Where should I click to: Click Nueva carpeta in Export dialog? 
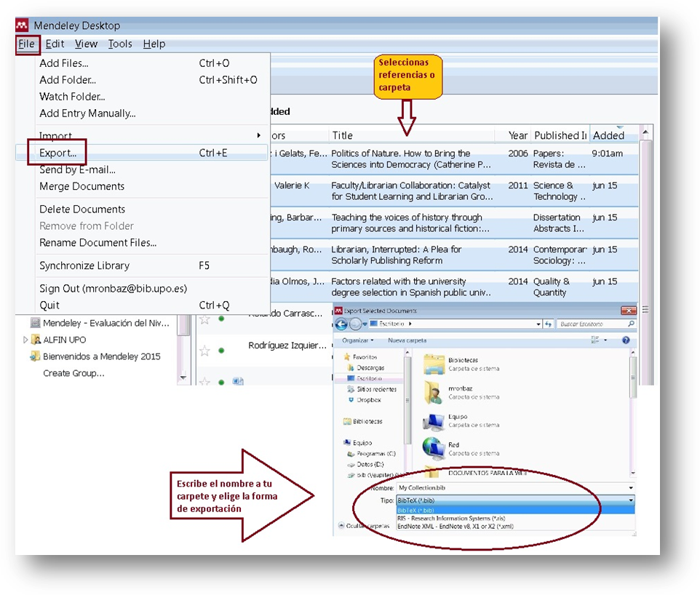coord(407,340)
